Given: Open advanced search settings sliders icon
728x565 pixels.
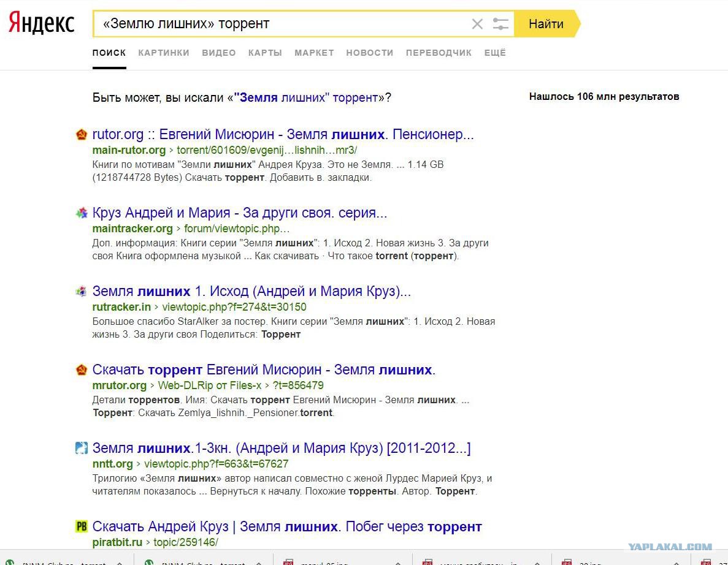Looking at the screenshot, I should (x=500, y=24).
